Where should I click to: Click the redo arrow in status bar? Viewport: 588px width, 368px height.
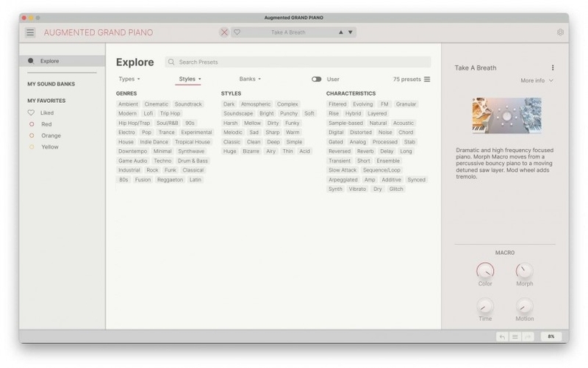click(x=528, y=337)
